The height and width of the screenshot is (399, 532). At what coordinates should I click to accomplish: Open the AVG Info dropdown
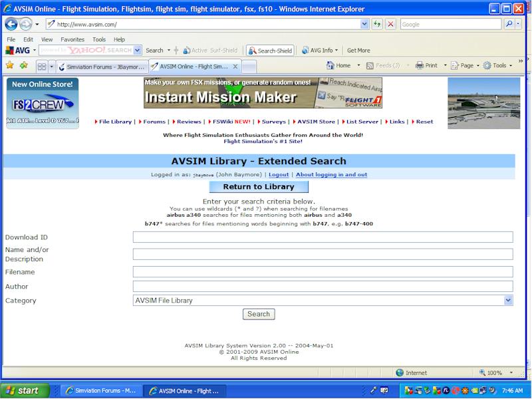coord(320,51)
